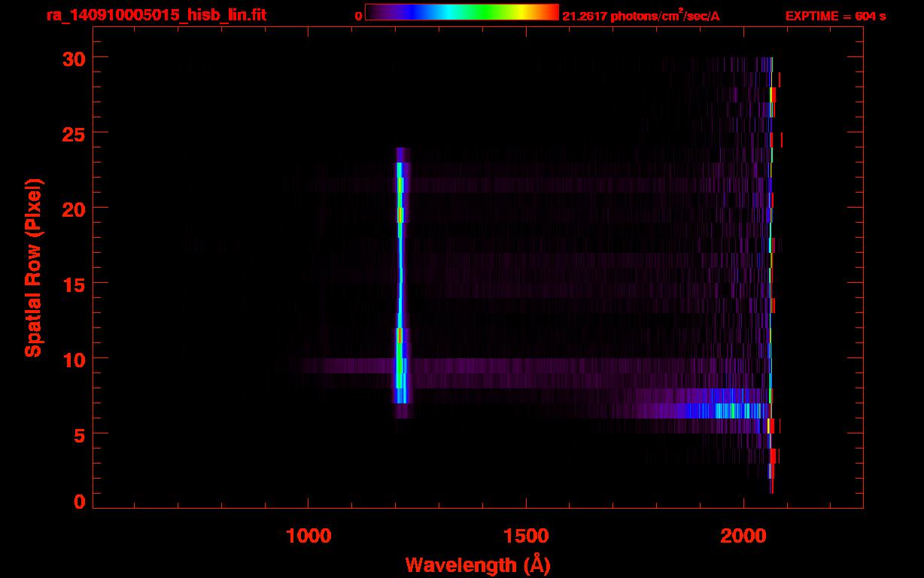Click the x-axis tick label 2000
The width and height of the screenshot is (924, 578).
click(x=743, y=535)
